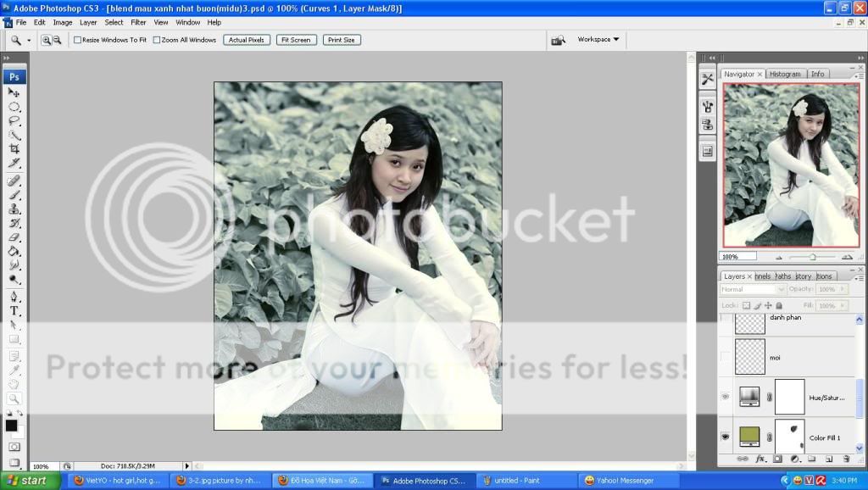868x490 pixels.
Task: Toggle lock all
Action: point(780,306)
